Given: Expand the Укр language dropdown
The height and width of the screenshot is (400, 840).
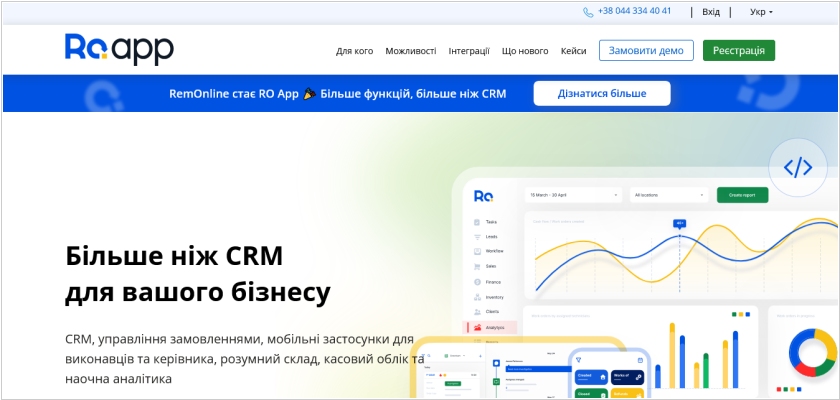Looking at the screenshot, I should point(761,12).
